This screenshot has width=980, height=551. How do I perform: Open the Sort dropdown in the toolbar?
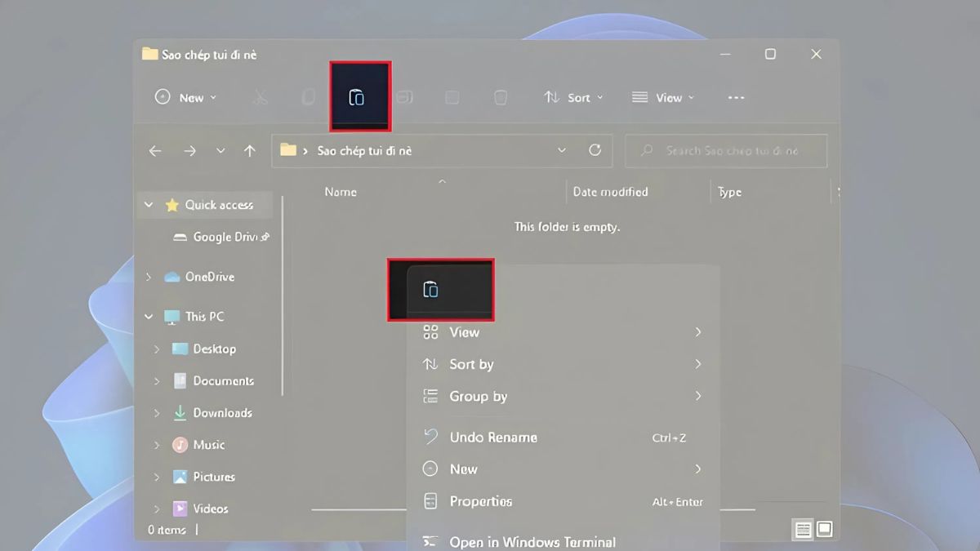coord(574,98)
